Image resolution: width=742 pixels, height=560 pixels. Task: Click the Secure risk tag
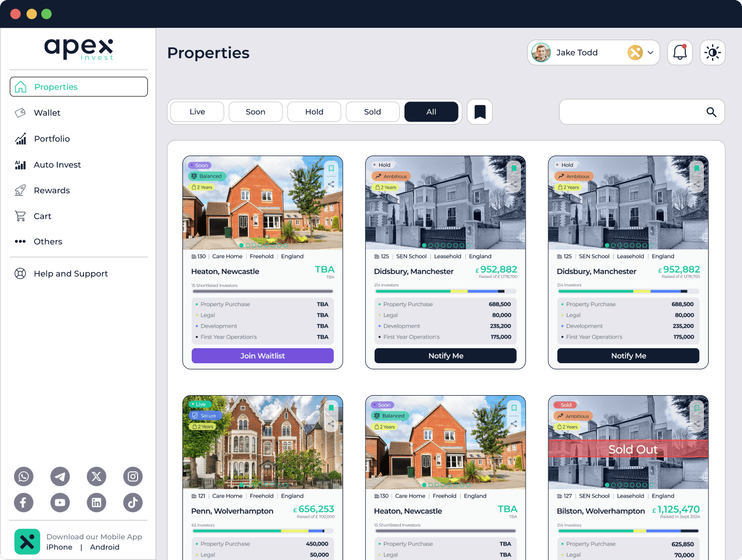[205, 416]
